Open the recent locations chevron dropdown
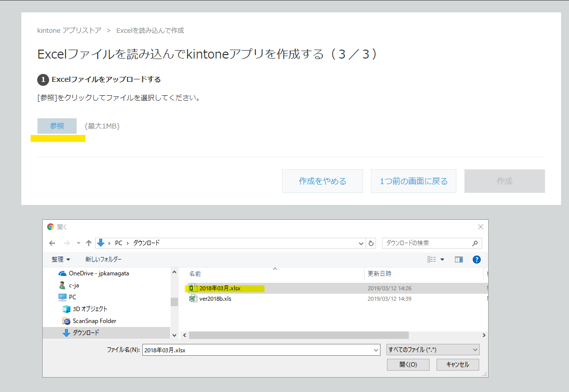This screenshot has width=569, height=392. [78, 243]
